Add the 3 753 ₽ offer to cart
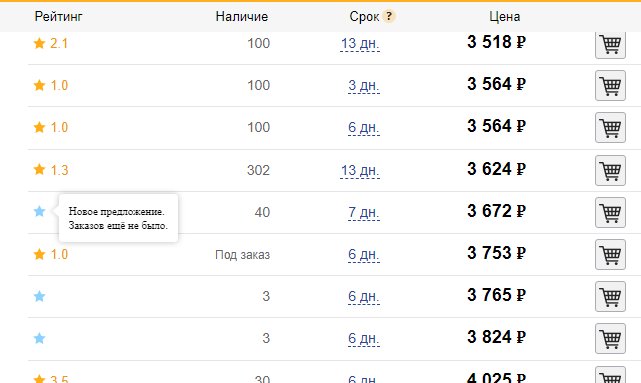 tap(610, 255)
